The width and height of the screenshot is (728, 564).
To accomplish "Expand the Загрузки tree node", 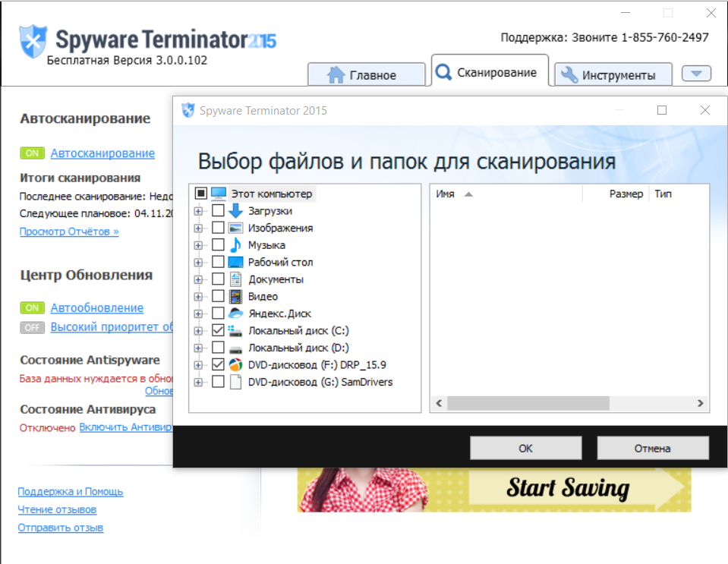I will (198, 211).
